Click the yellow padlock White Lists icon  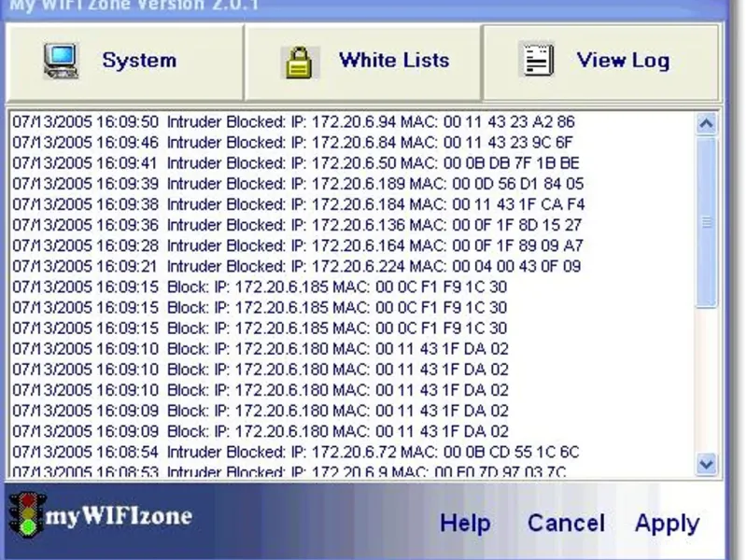pyautogui.click(x=300, y=63)
